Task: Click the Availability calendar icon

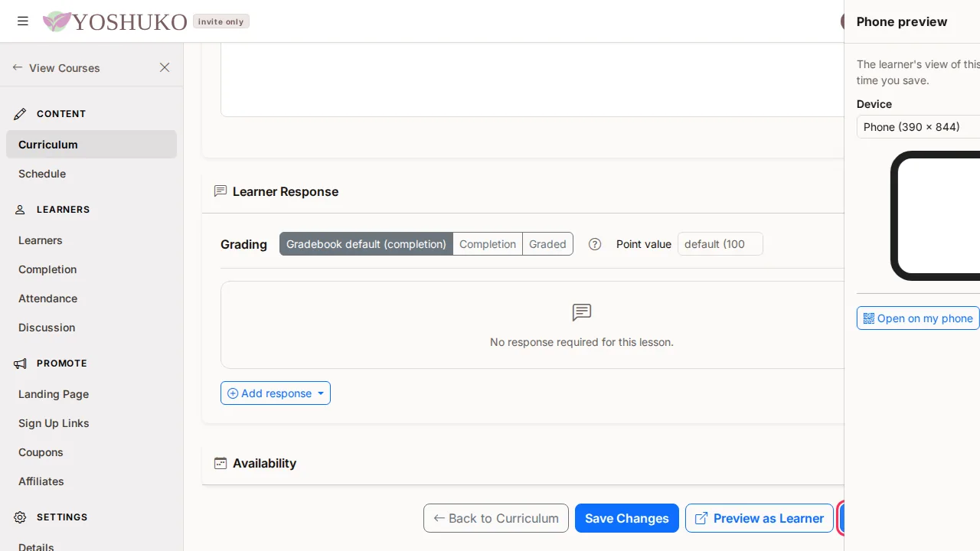Action: (x=220, y=463)
